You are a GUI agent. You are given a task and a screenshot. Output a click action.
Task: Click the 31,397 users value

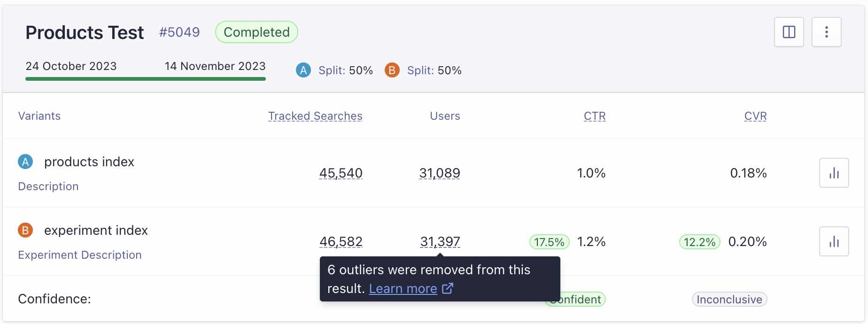440,242
